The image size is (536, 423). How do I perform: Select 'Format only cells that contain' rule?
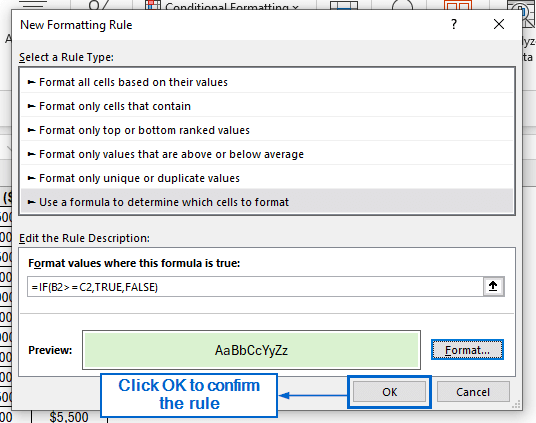pos(267,106)
